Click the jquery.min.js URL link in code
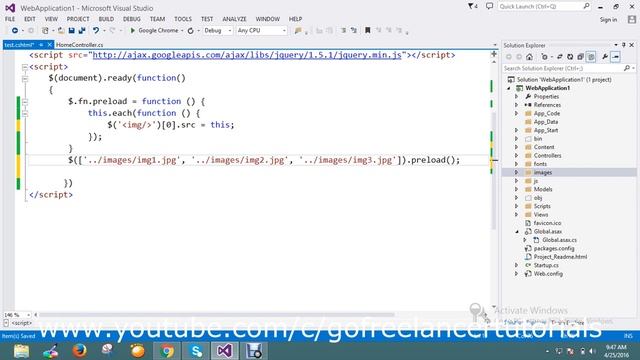Viewport: 640px width, 360px height. point(247,55)
